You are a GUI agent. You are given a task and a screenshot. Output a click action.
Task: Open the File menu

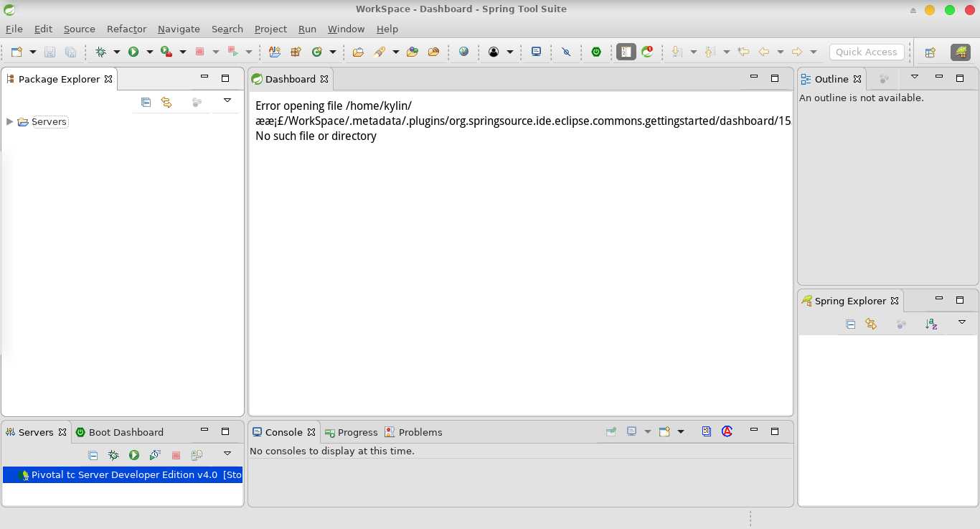[14, 29]
